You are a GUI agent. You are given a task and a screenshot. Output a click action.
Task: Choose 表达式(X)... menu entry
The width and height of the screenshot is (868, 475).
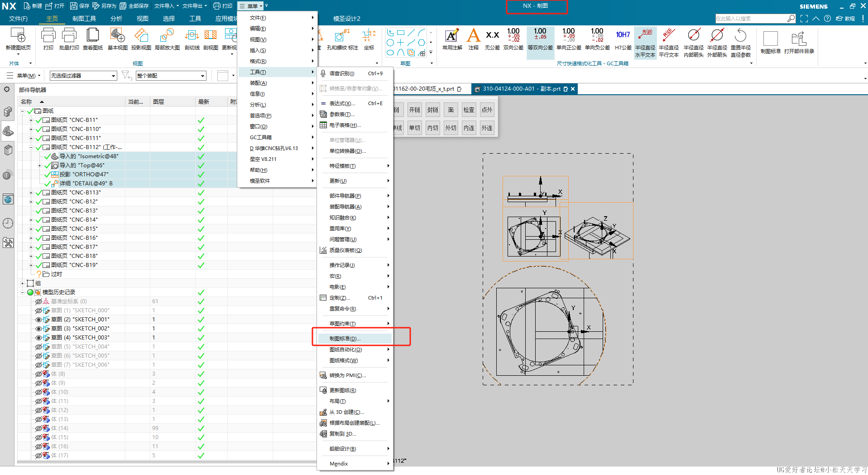[x=355, y=103]
